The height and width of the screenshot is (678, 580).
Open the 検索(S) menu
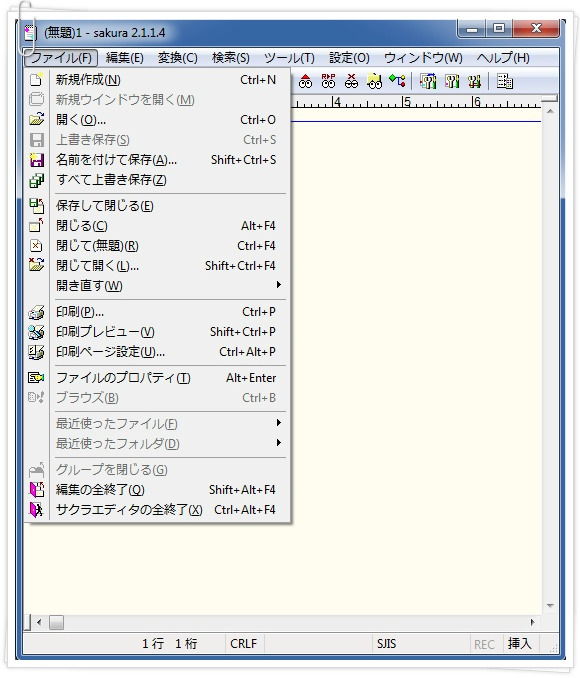click(x=231, y=58)
